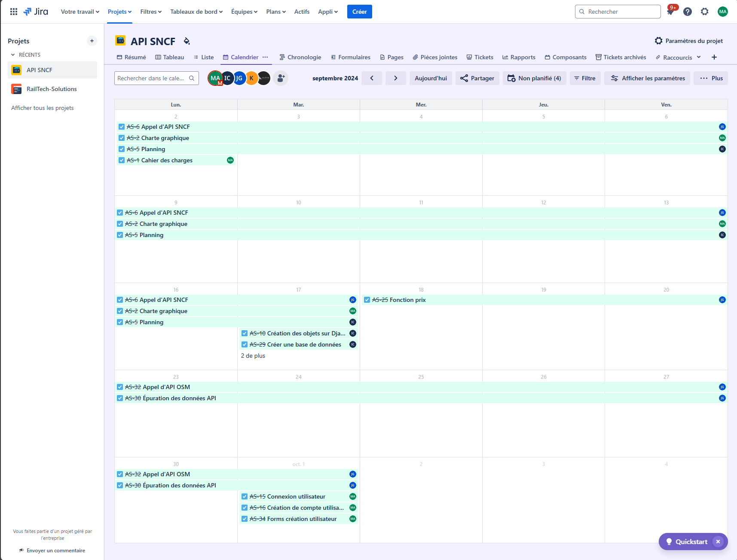Click the Filtre button

[585, 78]
